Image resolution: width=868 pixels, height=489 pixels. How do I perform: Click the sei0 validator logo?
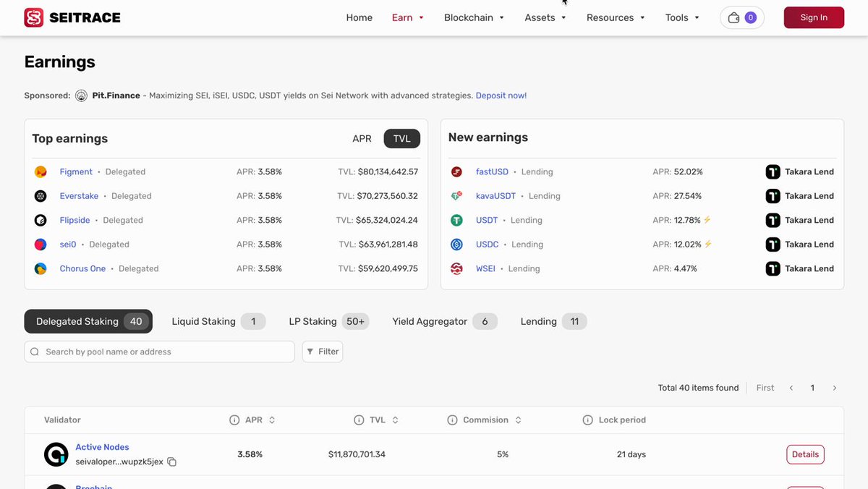41,244
